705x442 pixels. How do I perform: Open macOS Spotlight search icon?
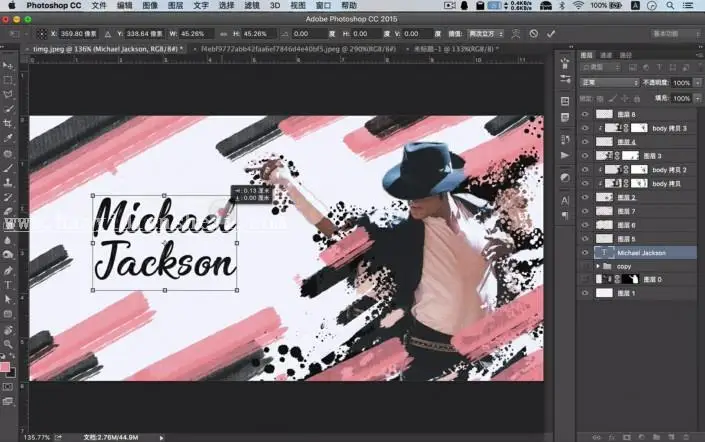tap(670, 5)
